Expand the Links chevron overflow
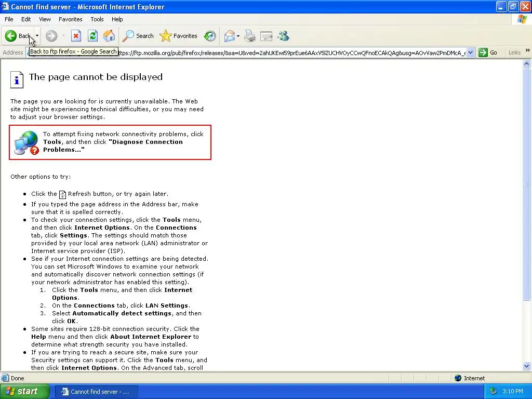This screenshot has width=532, height=399. (527, 50)
